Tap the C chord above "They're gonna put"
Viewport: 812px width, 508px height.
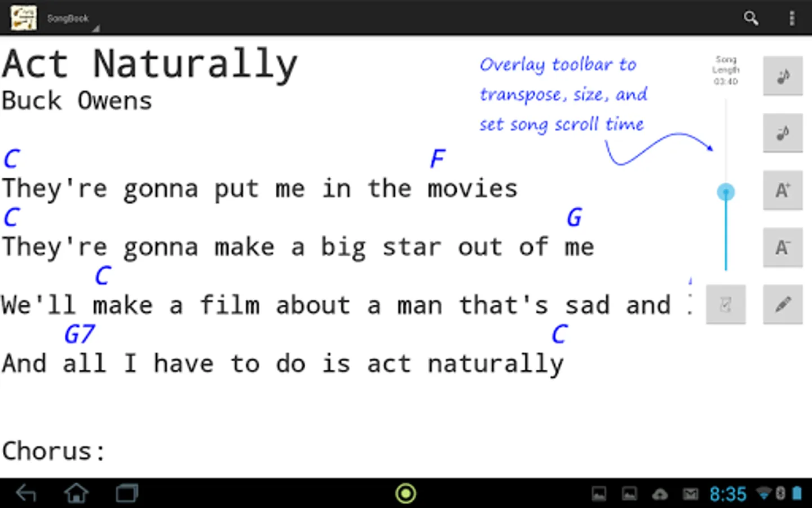[x=12, y=159]
